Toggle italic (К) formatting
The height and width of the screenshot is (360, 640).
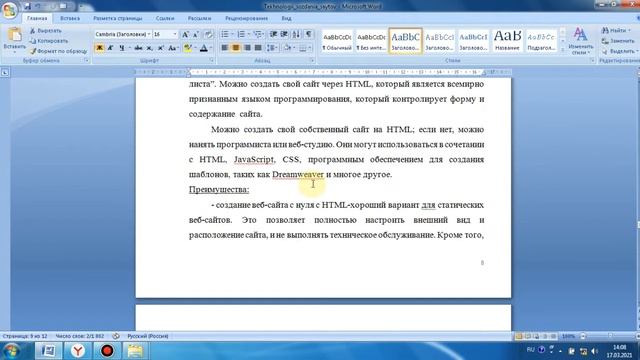110,48
